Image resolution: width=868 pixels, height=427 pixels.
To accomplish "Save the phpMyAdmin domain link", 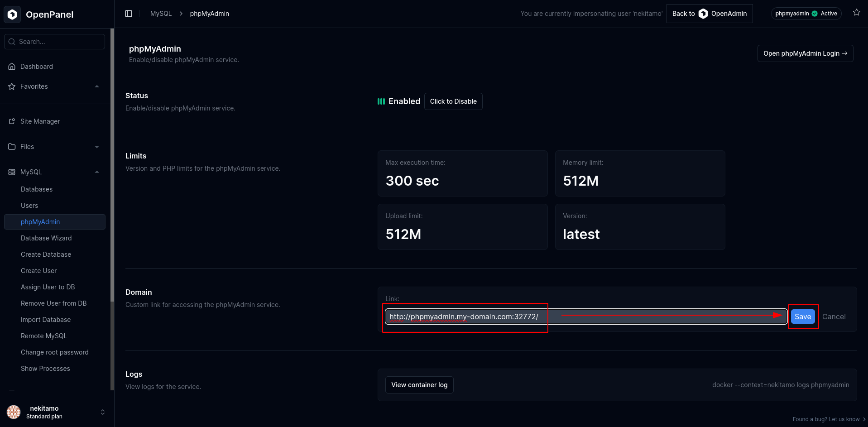I will pyautogui.click(x=803, y=317).
